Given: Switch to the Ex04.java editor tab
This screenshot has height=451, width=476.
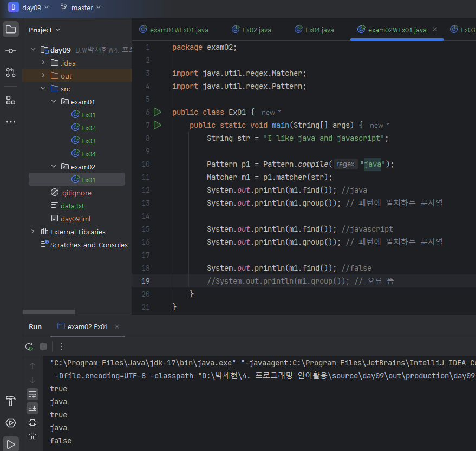Looking at the screenshot, I should [319, 30].
